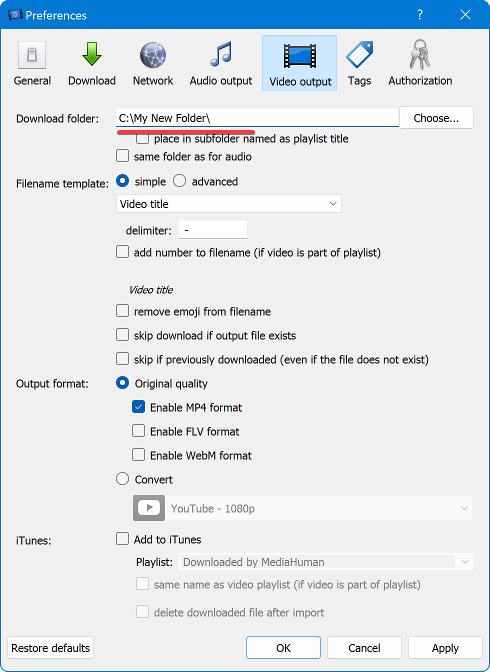490x672 pixels.
Task: Click the YouTube preset play icon
Action: pos(149,508)
